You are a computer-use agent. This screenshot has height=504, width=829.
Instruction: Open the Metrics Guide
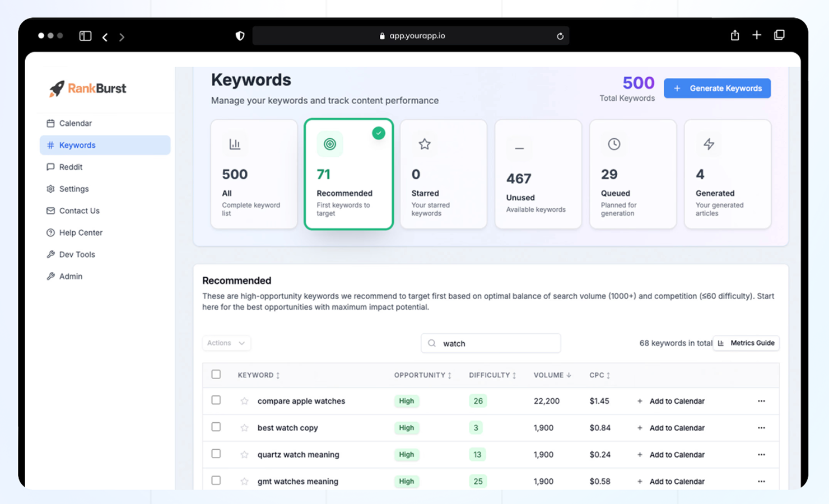click(746, 343)
